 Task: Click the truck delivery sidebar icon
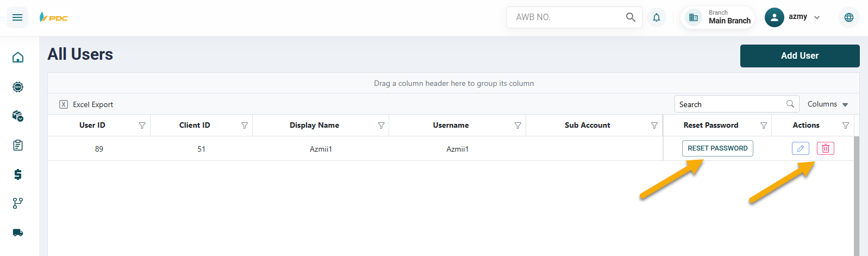tap(18, 233)
